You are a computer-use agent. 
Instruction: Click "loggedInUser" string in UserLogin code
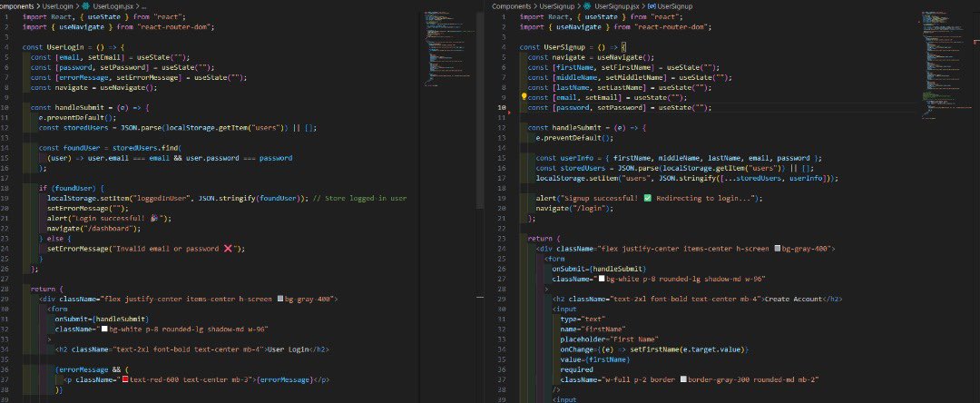coord(161,198)
